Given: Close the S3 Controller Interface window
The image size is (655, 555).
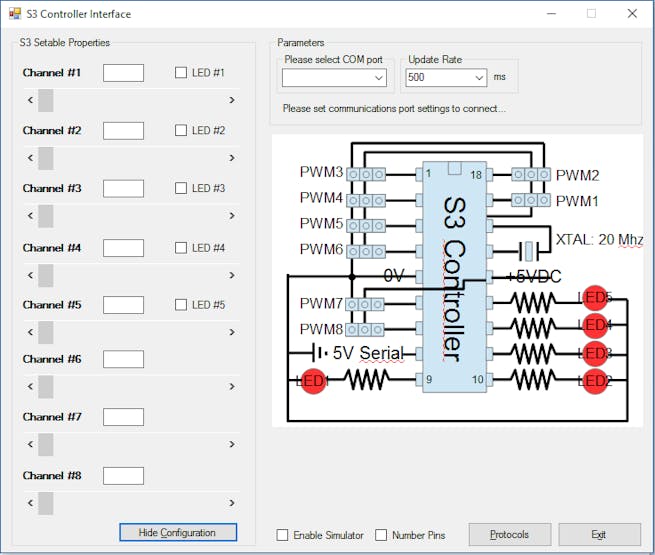Looking at the screenshot, I should [x=632, y=14].
